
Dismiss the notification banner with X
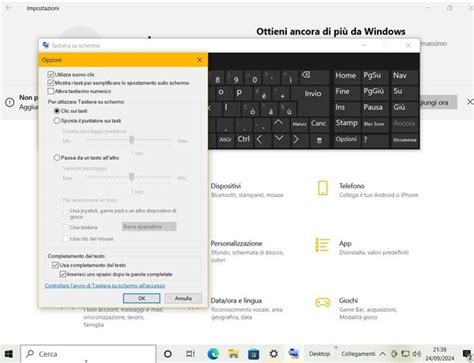pos(470,101)
